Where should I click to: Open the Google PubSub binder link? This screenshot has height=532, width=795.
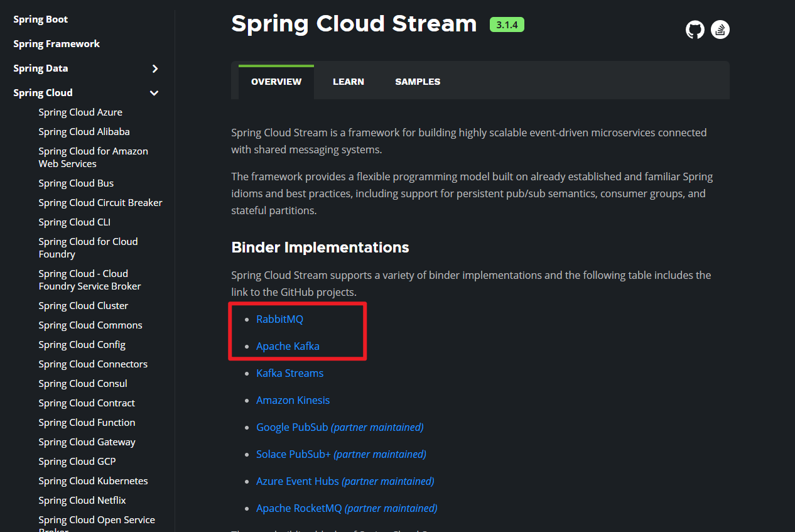292,427
